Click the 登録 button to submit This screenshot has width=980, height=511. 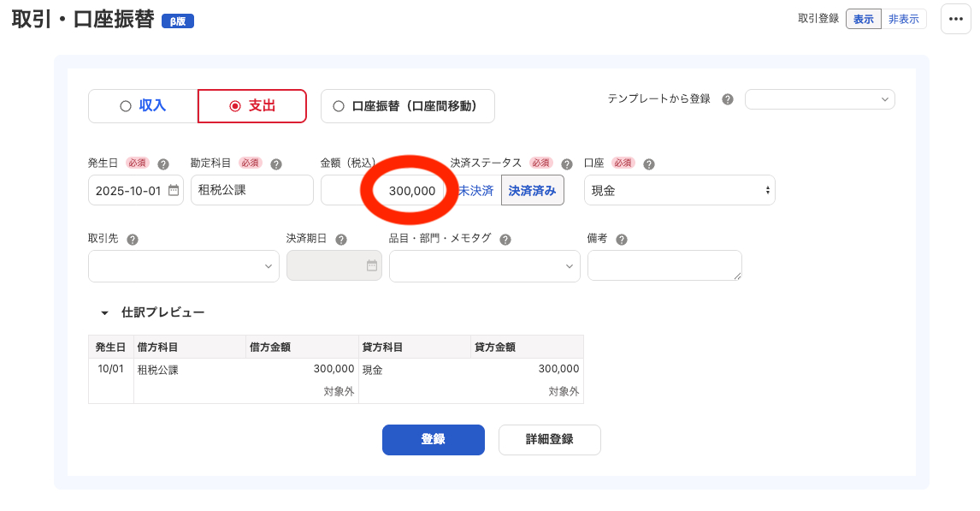pos(433,440)
